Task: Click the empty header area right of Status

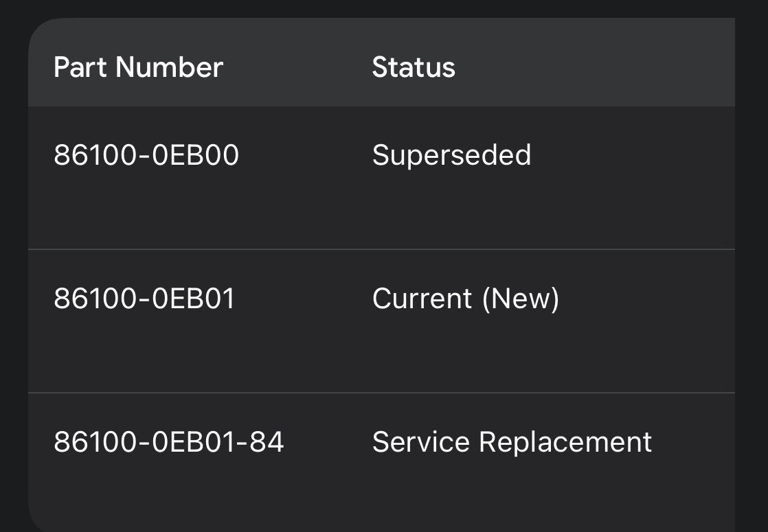Action: pos(595,67)
